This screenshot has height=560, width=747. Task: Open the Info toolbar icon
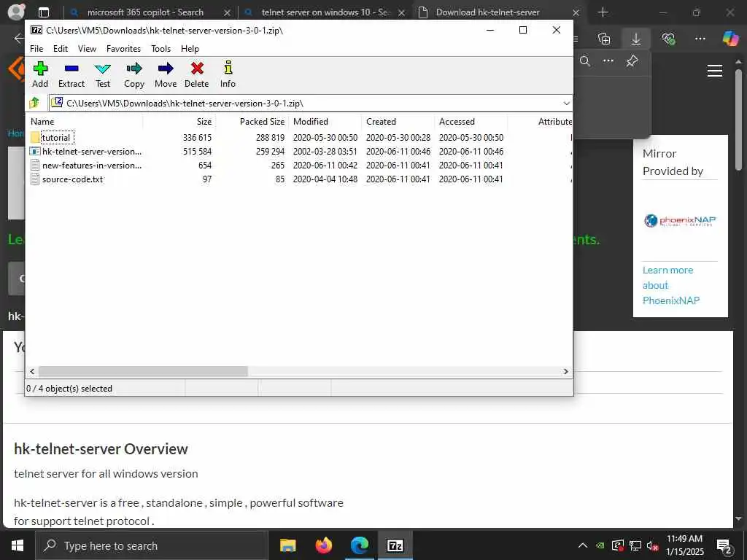coord(228,68)
